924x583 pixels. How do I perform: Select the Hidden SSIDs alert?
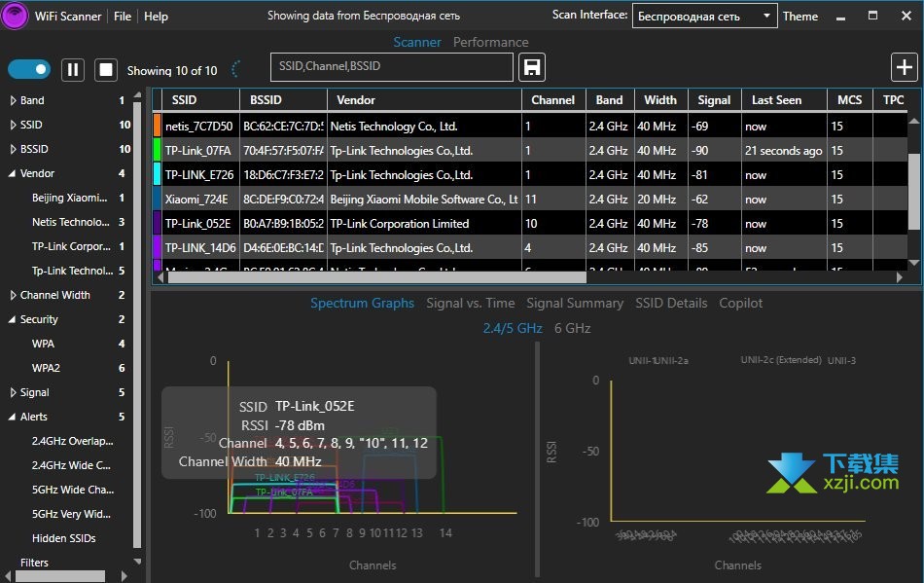(x=63, y=538)
